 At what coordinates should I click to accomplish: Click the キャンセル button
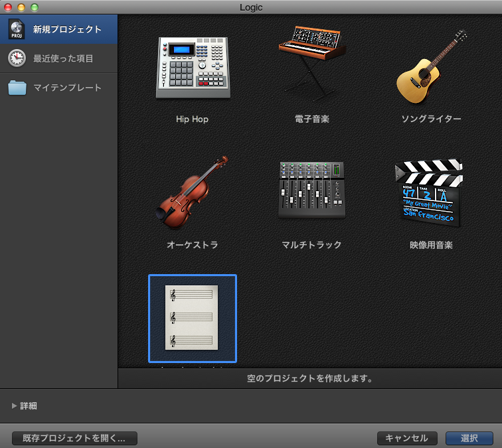tap(407, 438)
